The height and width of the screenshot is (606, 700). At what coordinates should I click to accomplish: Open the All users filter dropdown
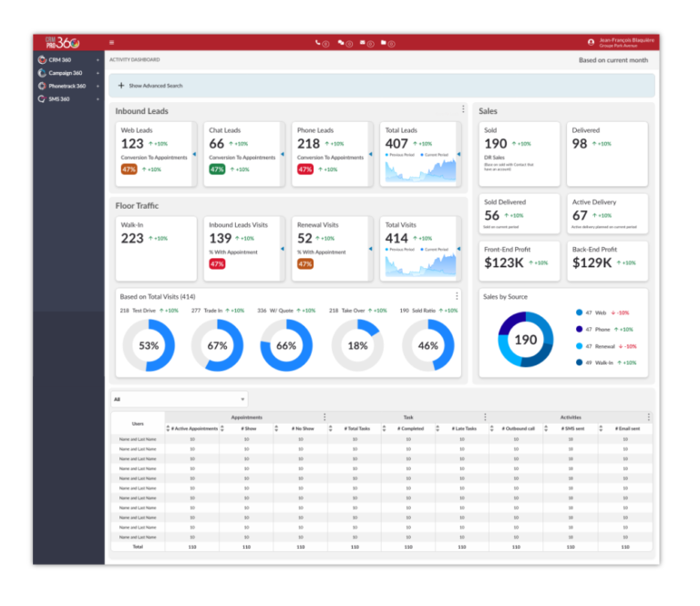tap(179, 399)
